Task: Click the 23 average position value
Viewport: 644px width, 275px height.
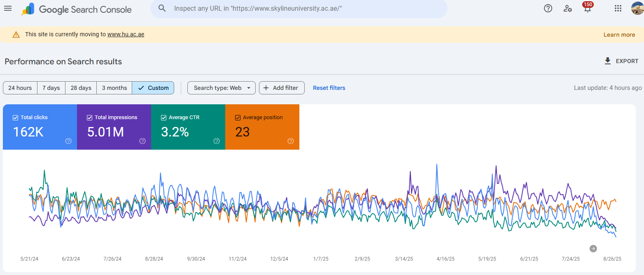Action: point(243,132)
